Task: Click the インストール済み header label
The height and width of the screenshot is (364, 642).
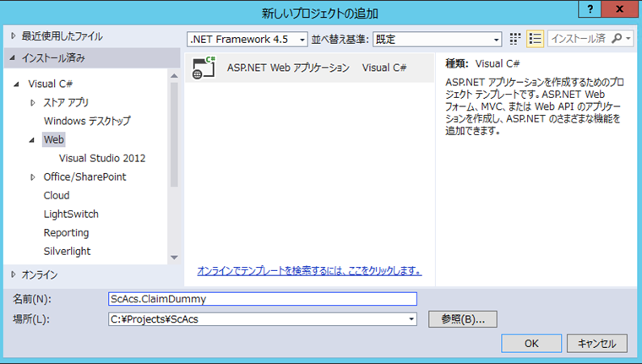Action: [x=53, y=58]
